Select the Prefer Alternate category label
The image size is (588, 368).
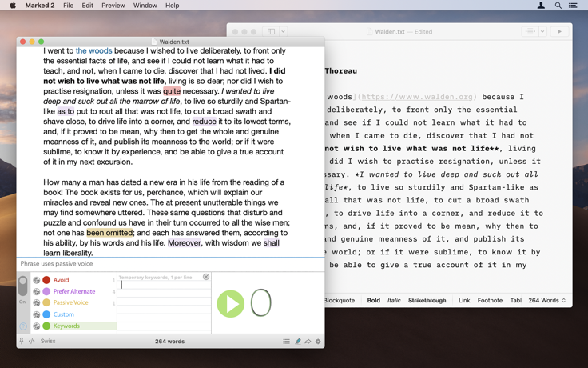74,291
